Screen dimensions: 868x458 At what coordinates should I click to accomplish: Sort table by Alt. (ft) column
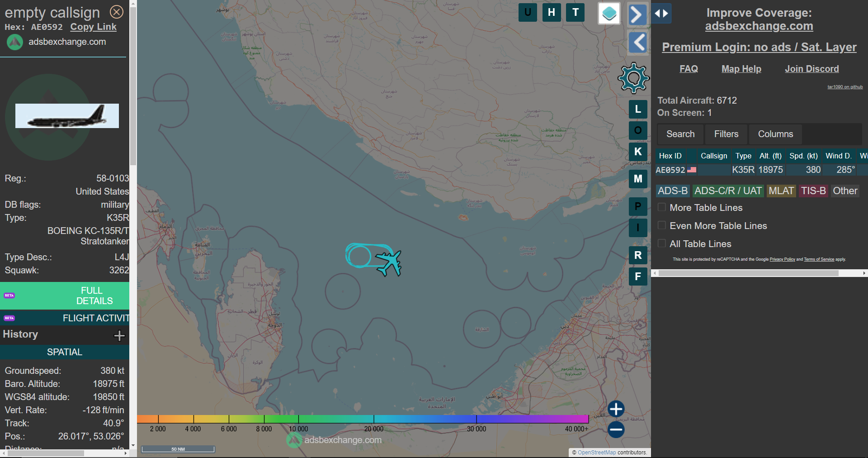[x=770, y=156]
